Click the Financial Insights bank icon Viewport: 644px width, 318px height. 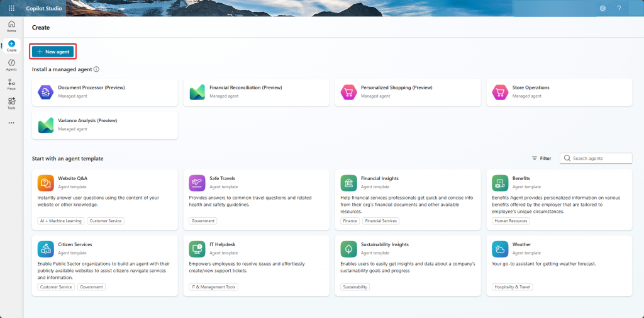348,183
